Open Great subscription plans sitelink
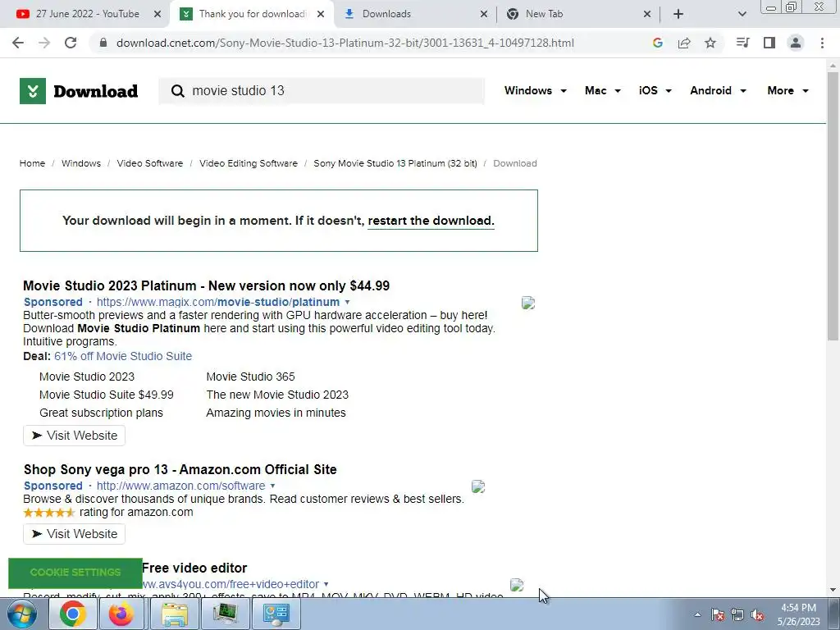Image resolution: width=840 pixels, height=630 pixels. (x=101, y=413)
